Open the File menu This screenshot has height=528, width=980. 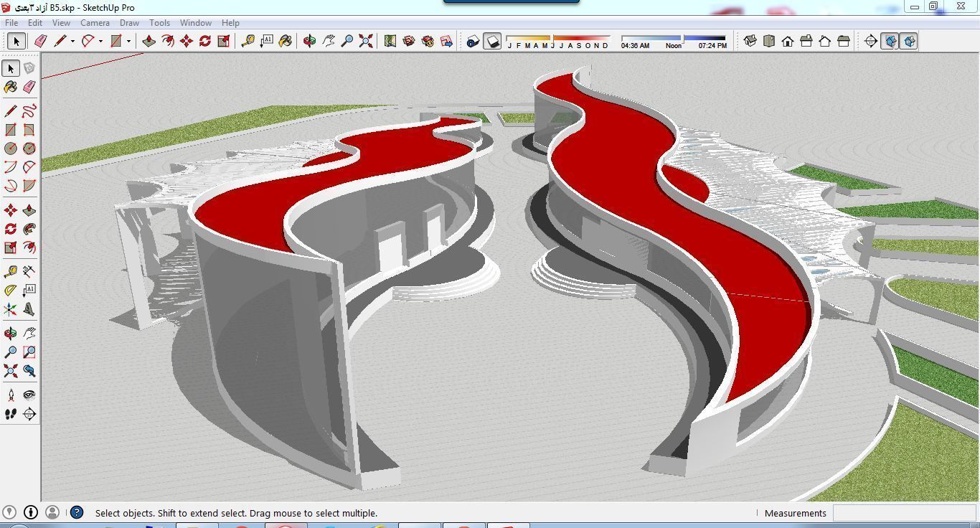click(11, 23)
